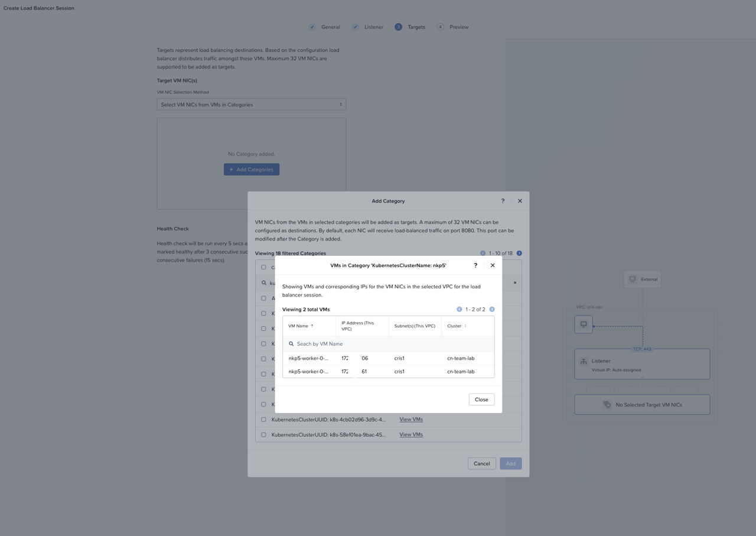Sort the VMs table by Cluster

tap(457, 326)
